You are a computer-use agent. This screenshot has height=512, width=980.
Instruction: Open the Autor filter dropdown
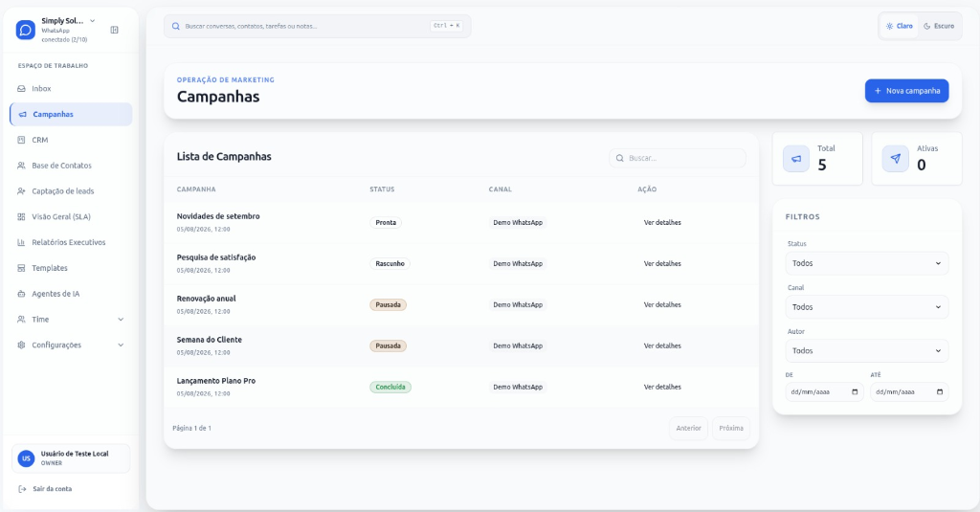pos(867,350)
